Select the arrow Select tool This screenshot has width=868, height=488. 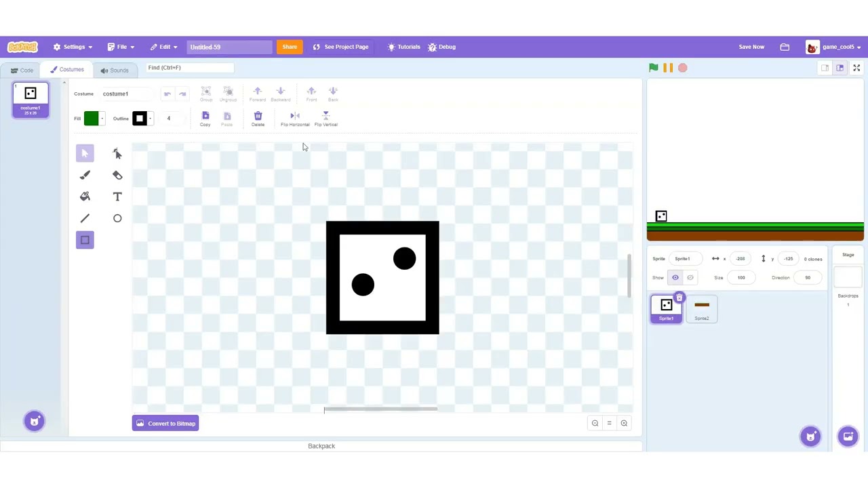[85, 153]
